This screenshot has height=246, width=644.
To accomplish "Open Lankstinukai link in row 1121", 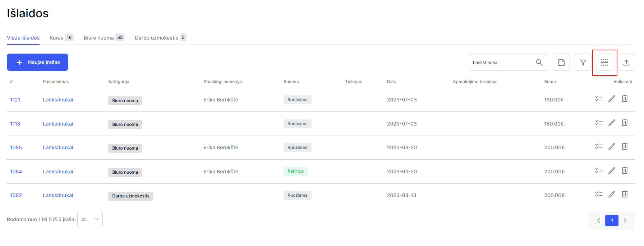I will click(58, 100).
